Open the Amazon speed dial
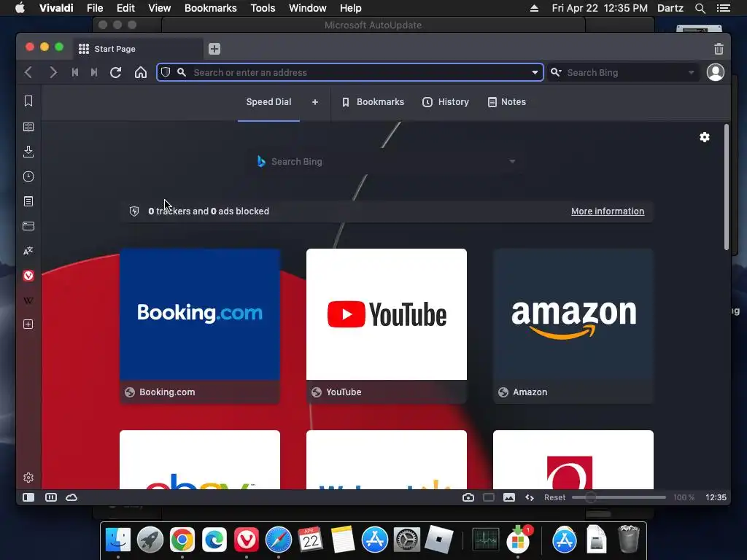 pos(573,326)
